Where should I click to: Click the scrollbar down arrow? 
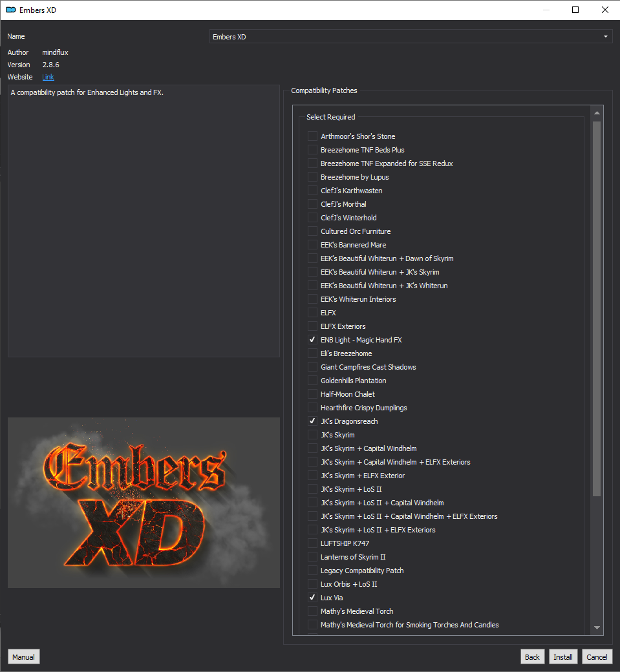coord(597,627)
